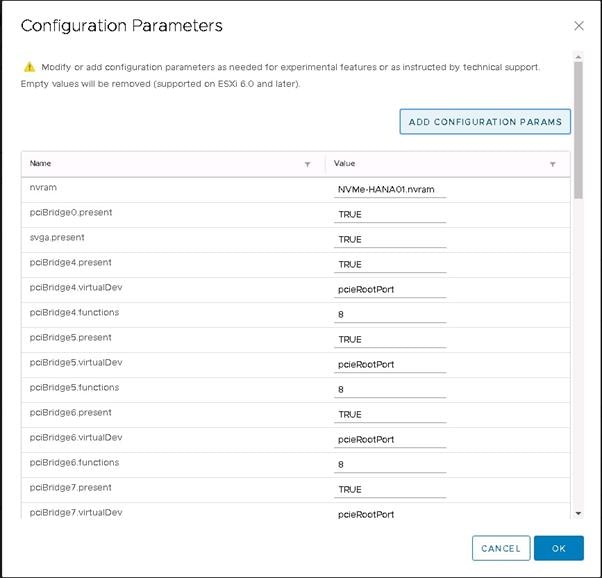Click the Value column filter icon

[552, 164]
